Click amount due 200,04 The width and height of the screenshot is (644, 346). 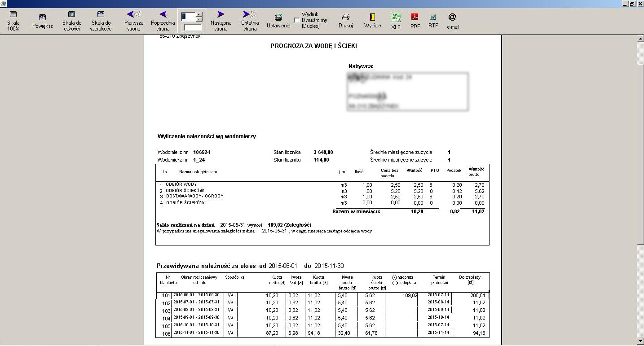[478, 295]
